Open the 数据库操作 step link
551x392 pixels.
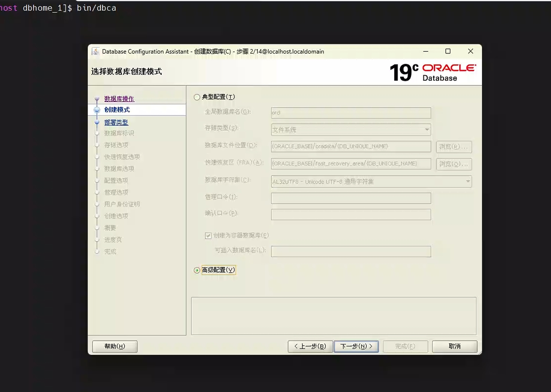(119, 99)
